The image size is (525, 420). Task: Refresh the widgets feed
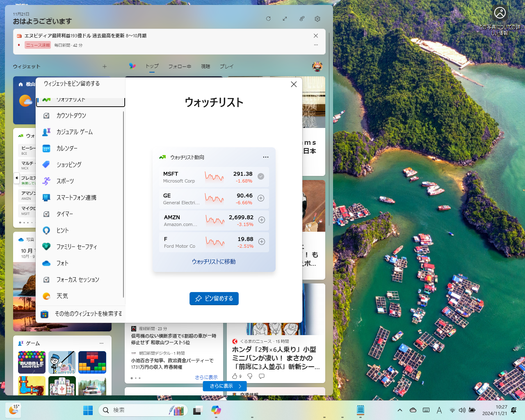(x=268, y=19)
